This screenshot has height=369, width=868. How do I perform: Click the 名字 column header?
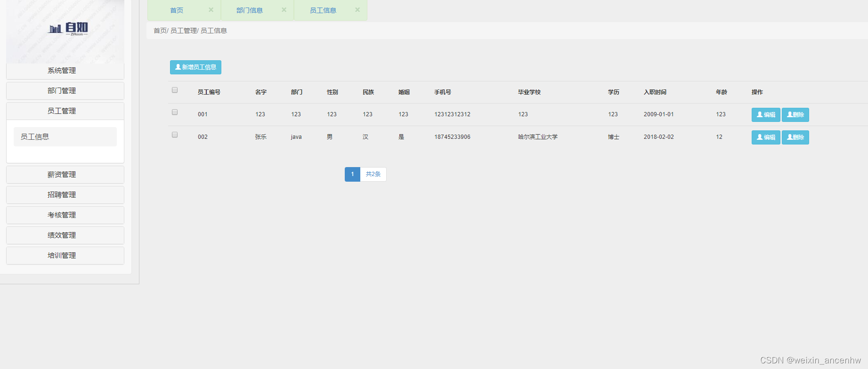261,92
